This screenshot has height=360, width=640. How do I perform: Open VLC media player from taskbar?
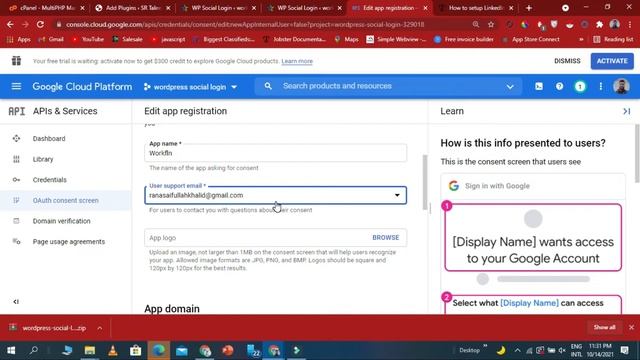tap(113, 350)
